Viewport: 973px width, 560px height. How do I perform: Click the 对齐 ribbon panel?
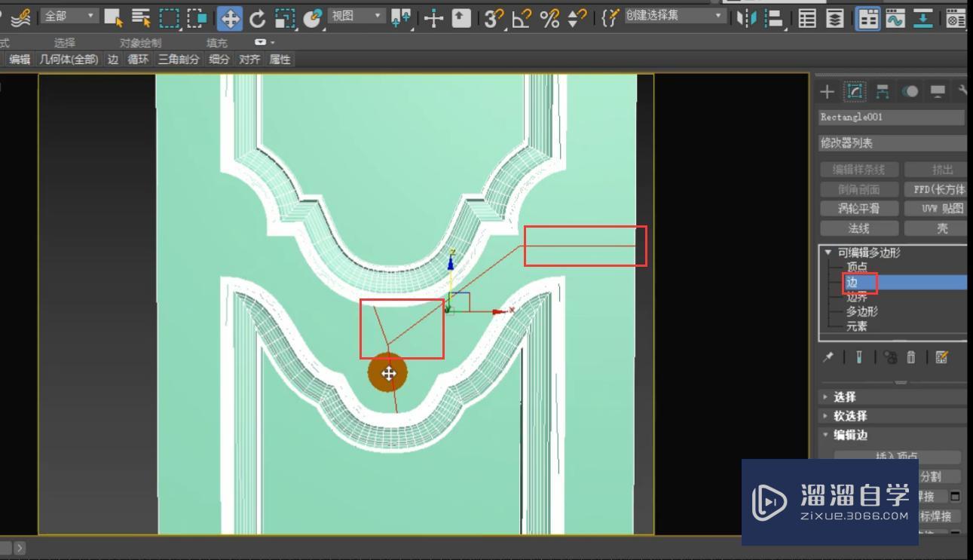tap(249, 60)
